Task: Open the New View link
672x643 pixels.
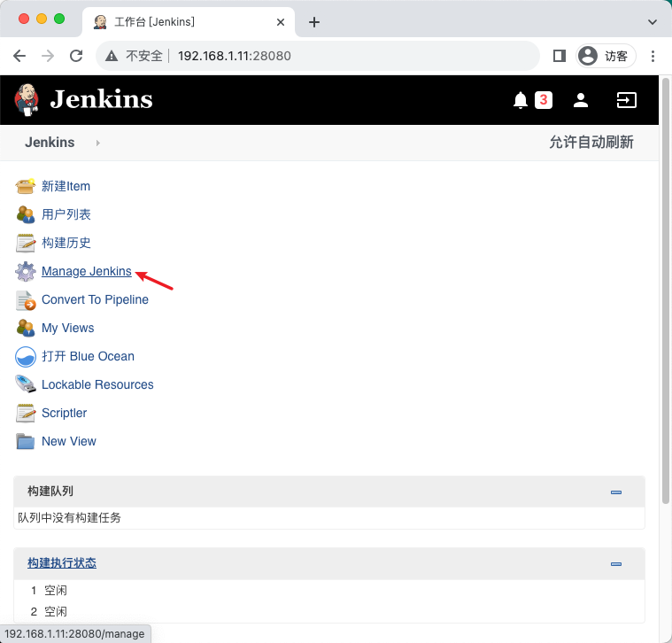Action: coord(68,441)
